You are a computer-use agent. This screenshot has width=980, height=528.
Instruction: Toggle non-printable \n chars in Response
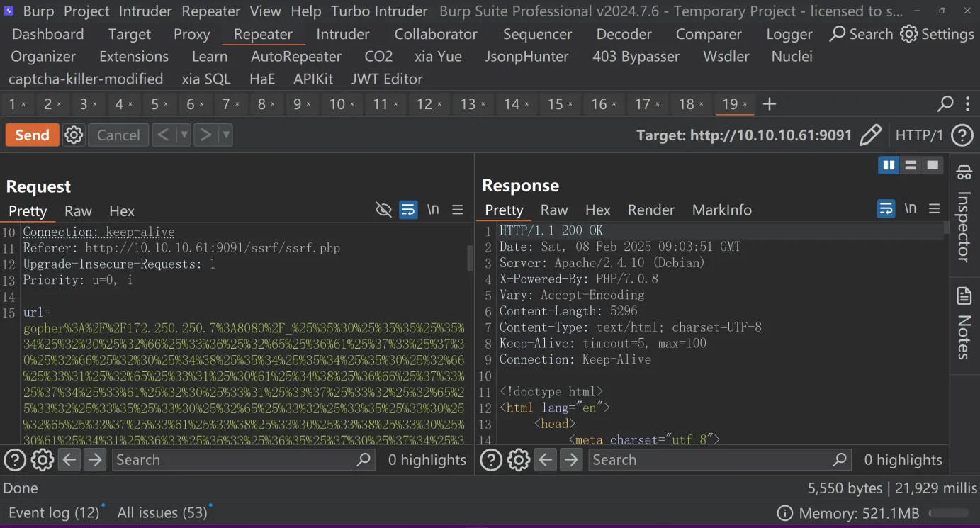click(x=911, y=208)
